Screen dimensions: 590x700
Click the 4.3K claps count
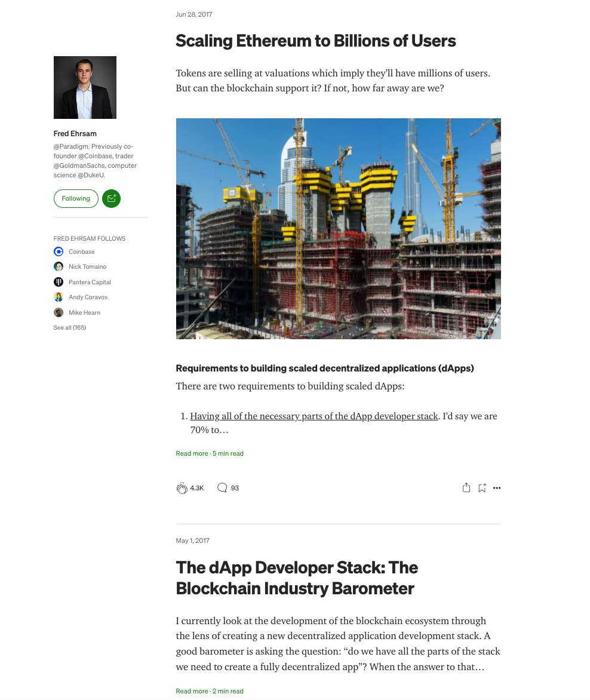[x=197, y=488]
